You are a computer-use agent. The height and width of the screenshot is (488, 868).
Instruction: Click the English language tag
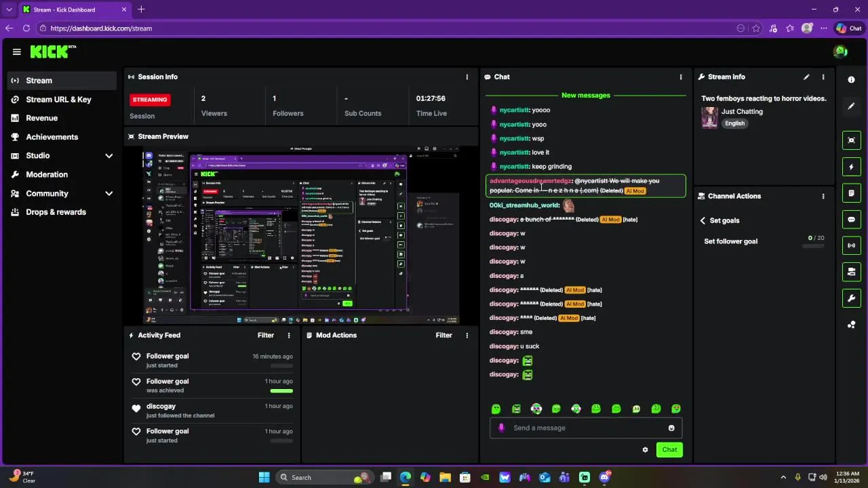pos(734,124)
